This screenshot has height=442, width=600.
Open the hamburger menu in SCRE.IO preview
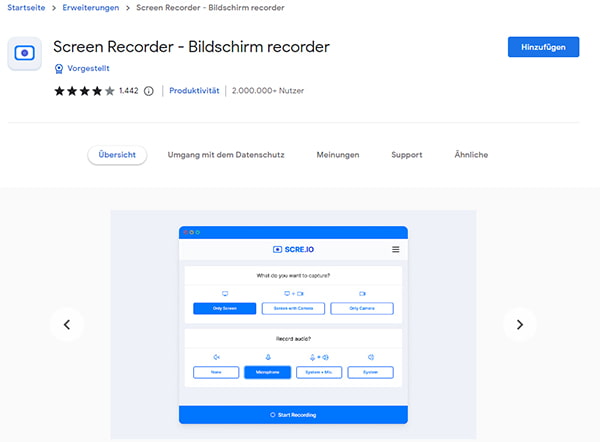pyautogui.click(x=396, y=250)
